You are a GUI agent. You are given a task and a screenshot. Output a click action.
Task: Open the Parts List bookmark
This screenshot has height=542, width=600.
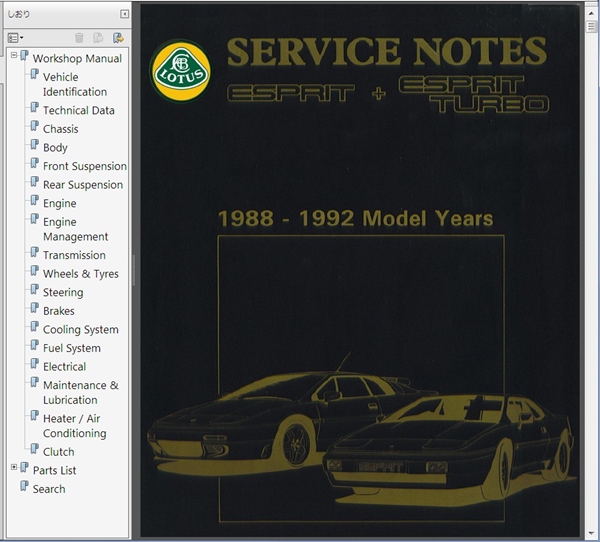[54, 470]
